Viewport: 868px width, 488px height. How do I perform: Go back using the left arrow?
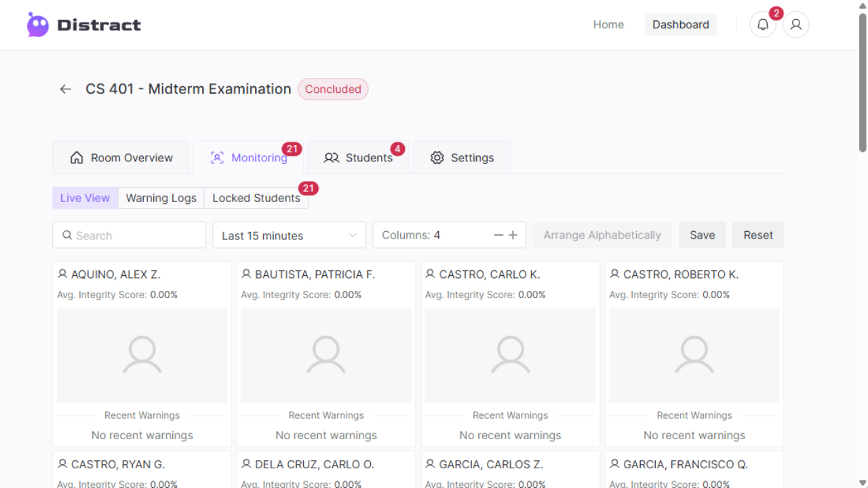pos(65,89)
